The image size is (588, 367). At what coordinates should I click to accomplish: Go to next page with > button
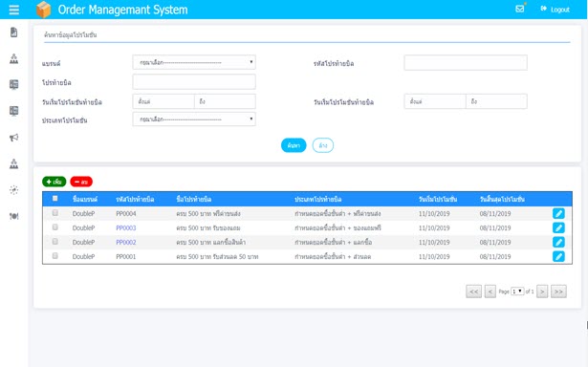click(x=542, y=291)
